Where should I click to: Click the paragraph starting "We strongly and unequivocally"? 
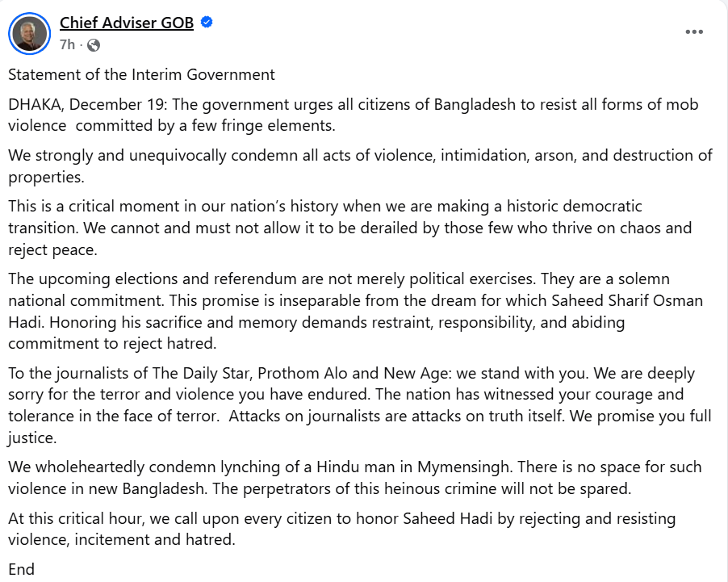click(x=360, y=165)
